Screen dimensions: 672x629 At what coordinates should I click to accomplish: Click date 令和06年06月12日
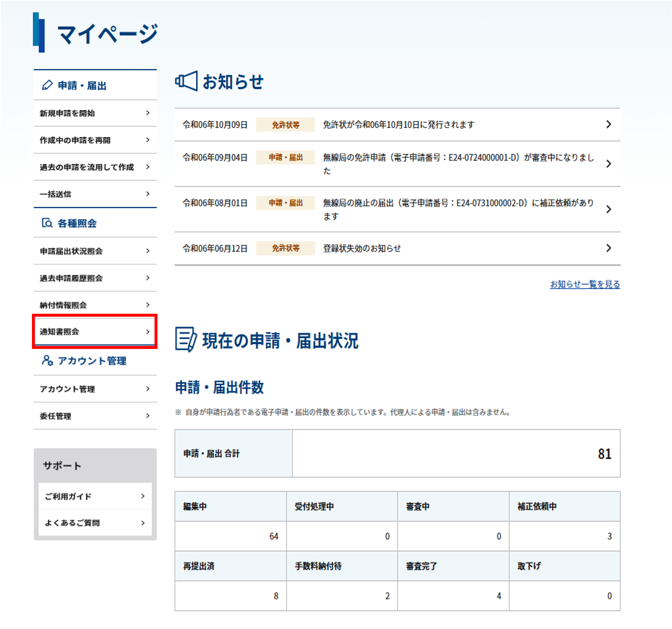point(215,248)
